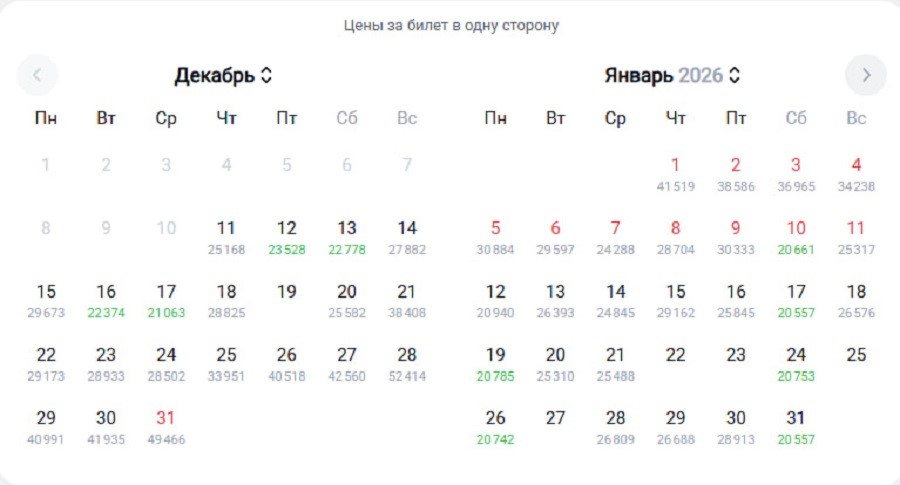Go to the next month using right arrow
The image size is (900, 485).
pos(865,75)
